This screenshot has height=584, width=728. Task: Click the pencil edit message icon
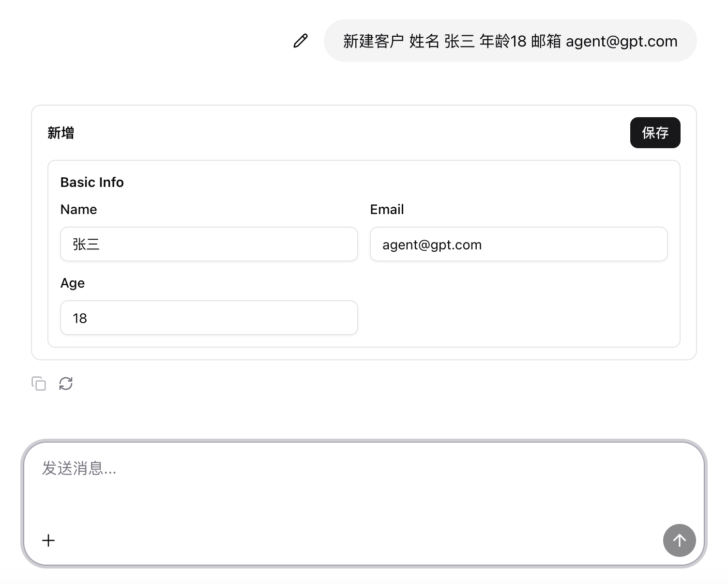[x=301, y=41]
